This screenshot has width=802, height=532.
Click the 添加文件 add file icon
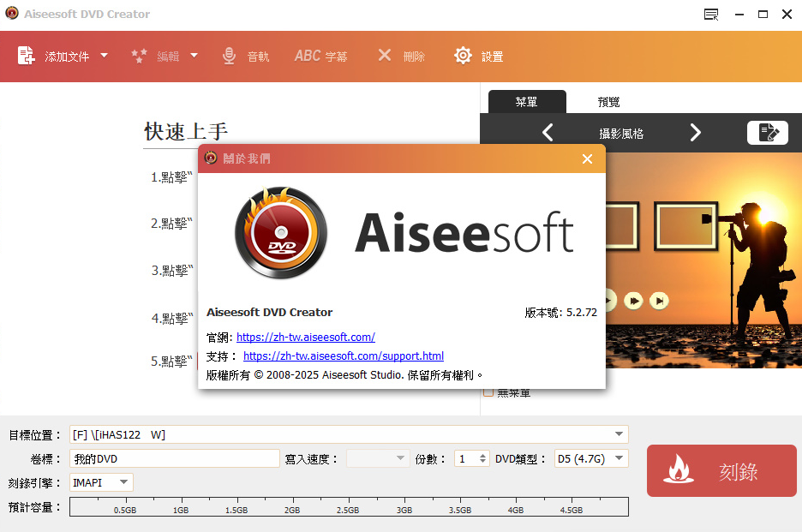coord(26,55)
